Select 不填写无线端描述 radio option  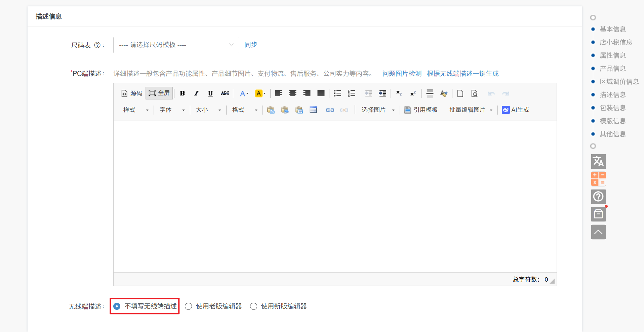tap(117, 306)
